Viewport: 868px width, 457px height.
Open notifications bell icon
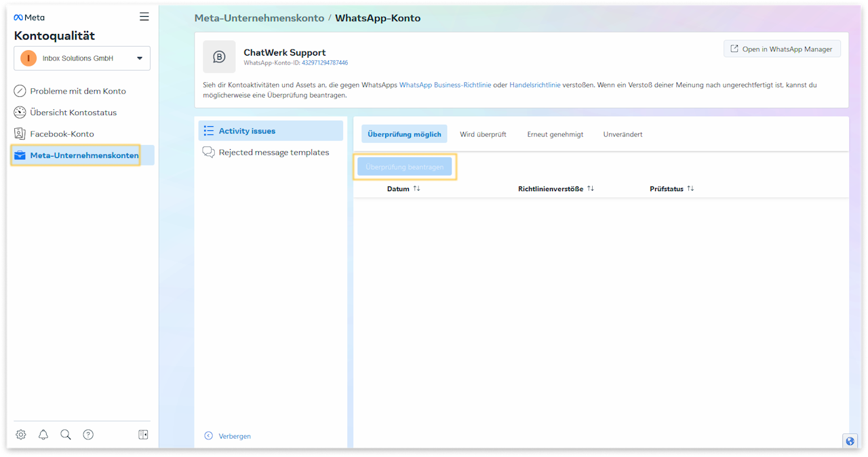tap(43, 435)
